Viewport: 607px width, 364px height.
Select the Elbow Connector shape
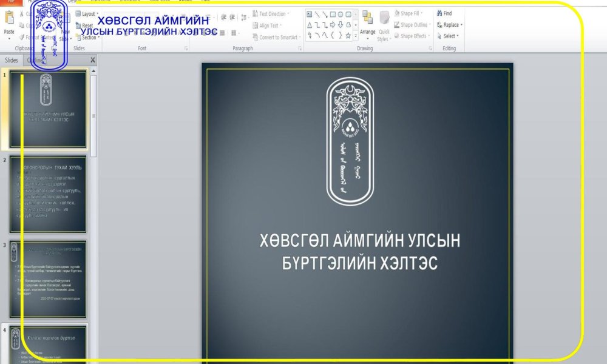click(317, 25)
